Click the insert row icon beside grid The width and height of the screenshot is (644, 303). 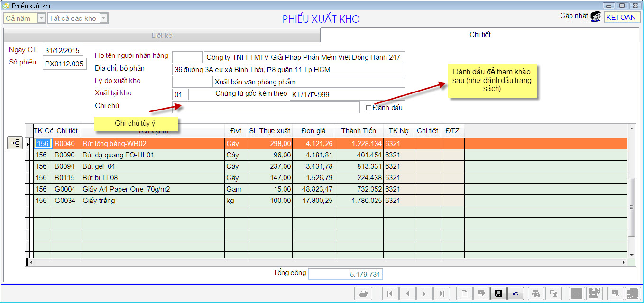point(15,143)
